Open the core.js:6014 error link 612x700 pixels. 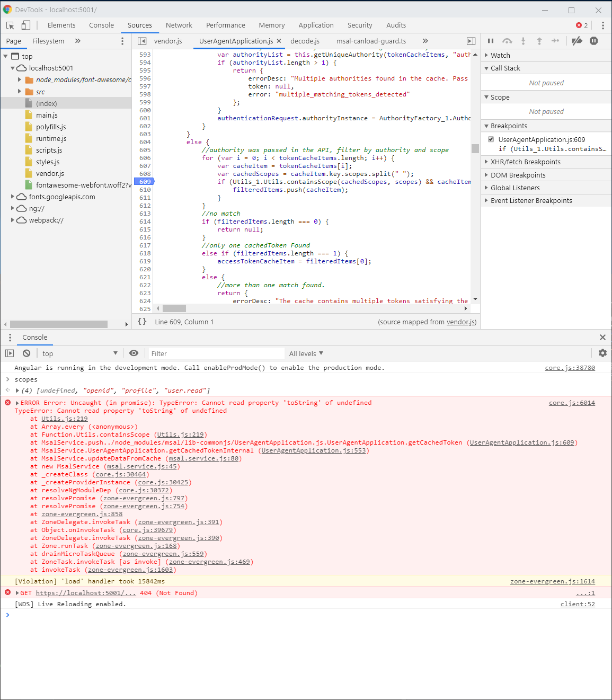click(572, 402)
